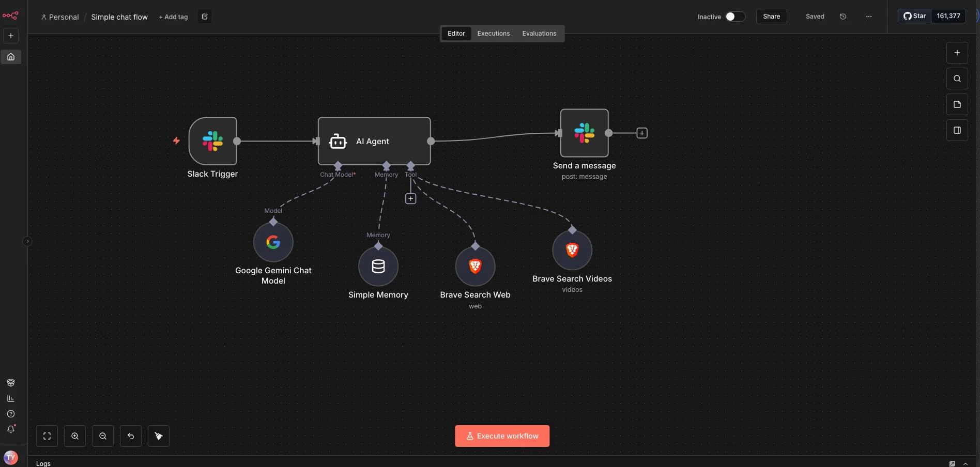This screenshot has height=467, width=980.
Task: Click the "Saved" status text
Action: (815, 17)
